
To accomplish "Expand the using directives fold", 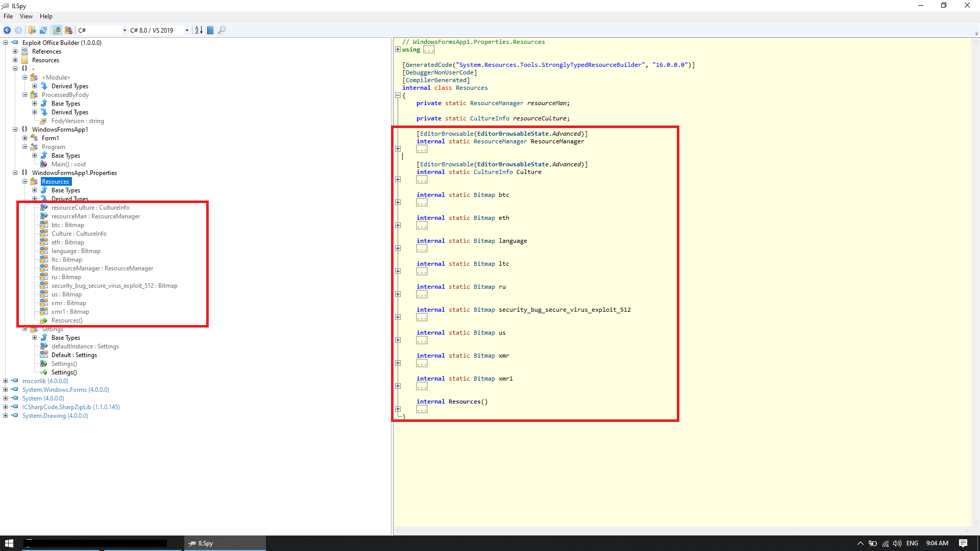I will click(398, 49).
